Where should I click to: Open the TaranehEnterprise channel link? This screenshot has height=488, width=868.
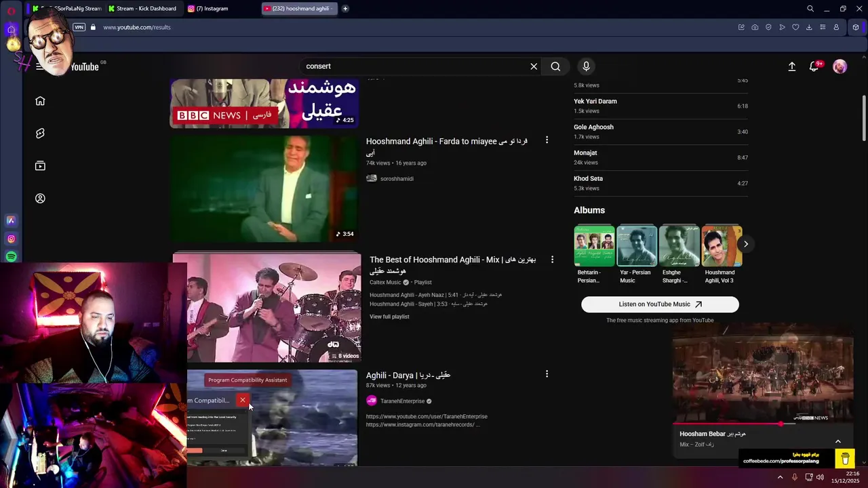(x=402, y=401)
